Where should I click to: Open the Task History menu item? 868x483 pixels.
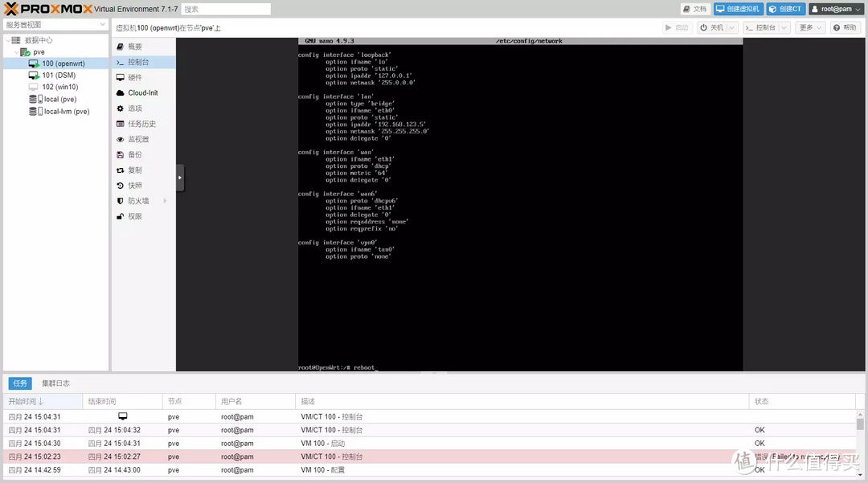click(x=143, y=124)
